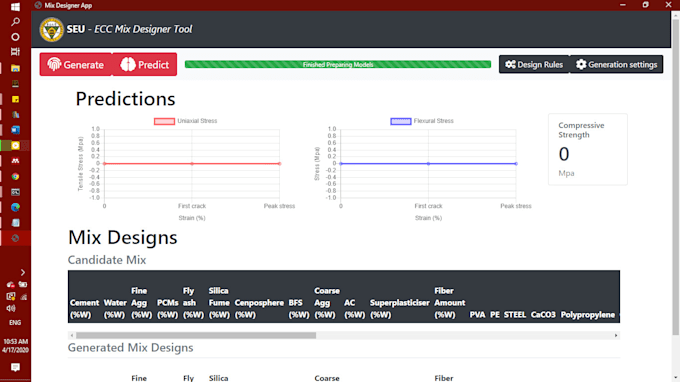Click the Polypropylene column header
This screenshot has width=680, height=382.
click(x=588, y=315)
